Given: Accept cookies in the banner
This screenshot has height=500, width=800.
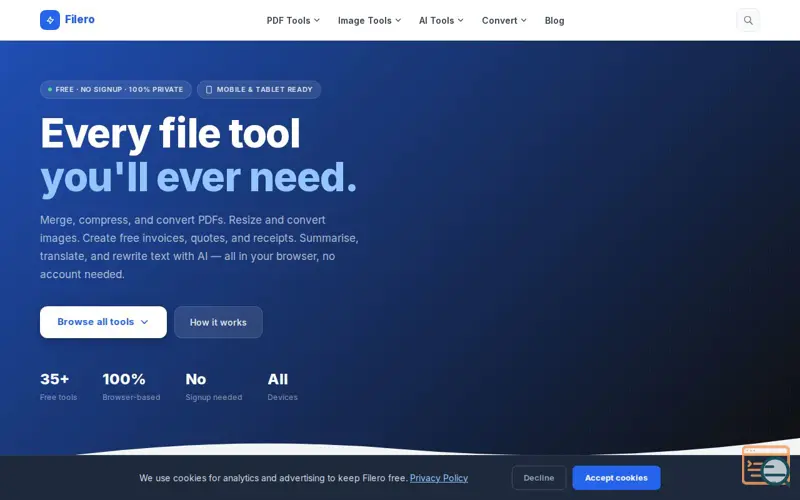Looking at the screenshot, I should [616, 478].
